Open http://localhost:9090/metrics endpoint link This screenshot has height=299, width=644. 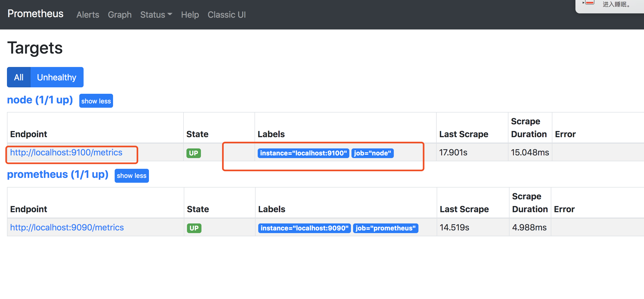click(67, 227)
